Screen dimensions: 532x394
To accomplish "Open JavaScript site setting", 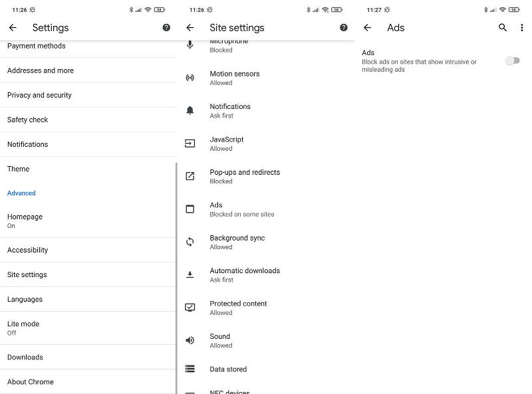I will [x=227, y=144].
